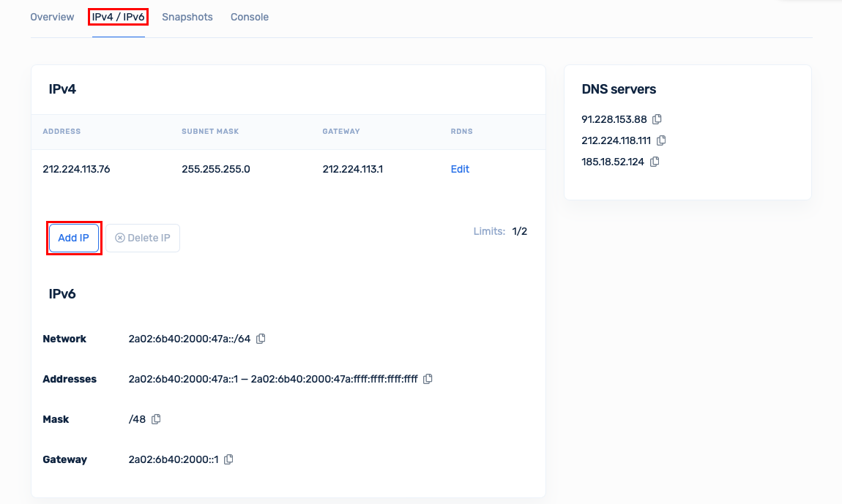Click the GATEWAY column header
The image size is (842, 504).
pyautogui.click(x=341, y=132)
